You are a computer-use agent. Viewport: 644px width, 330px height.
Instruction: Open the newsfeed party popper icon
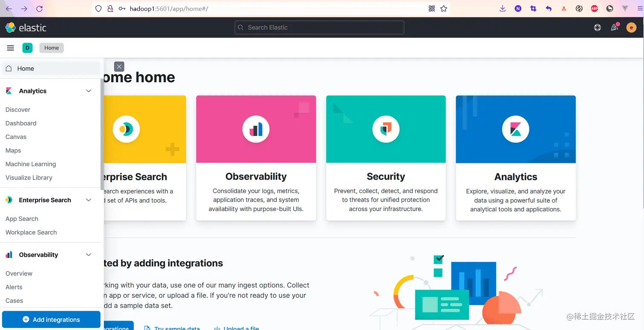(x=614, y=27)
